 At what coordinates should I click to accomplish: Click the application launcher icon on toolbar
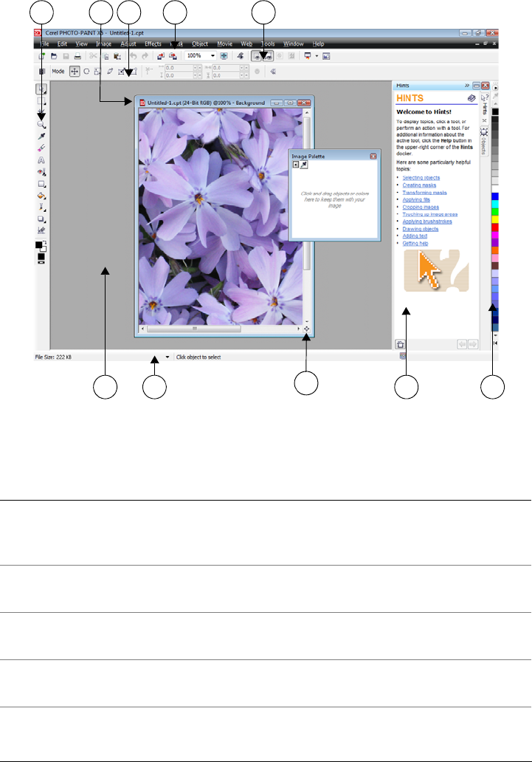click(x=307, y=56)
